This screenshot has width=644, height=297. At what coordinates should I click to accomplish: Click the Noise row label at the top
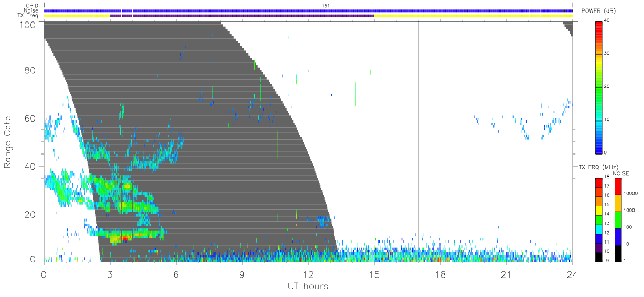[x=31, y=10]
